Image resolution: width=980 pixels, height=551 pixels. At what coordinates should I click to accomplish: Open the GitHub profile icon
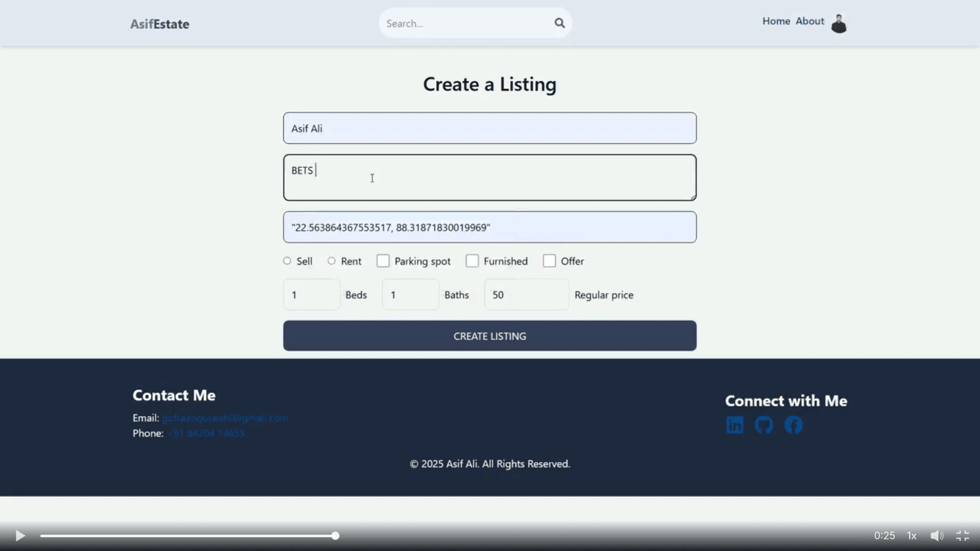764,425
